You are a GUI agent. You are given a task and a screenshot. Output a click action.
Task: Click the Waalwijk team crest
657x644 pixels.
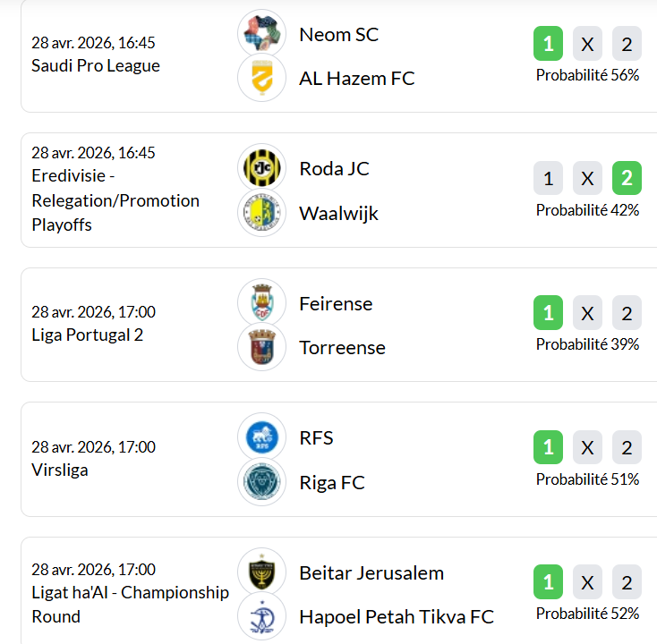click(261, 213)
